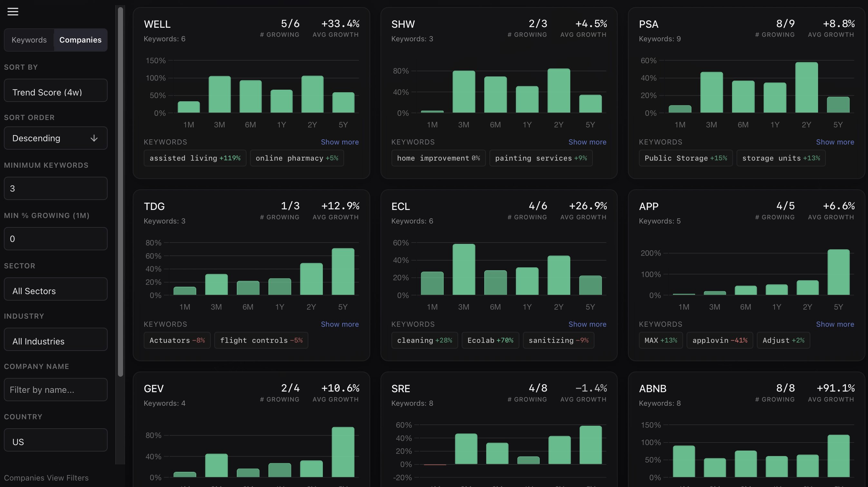Click the WELL ticker title
This screenshot has width=868, height=487.
click(157, 24)
